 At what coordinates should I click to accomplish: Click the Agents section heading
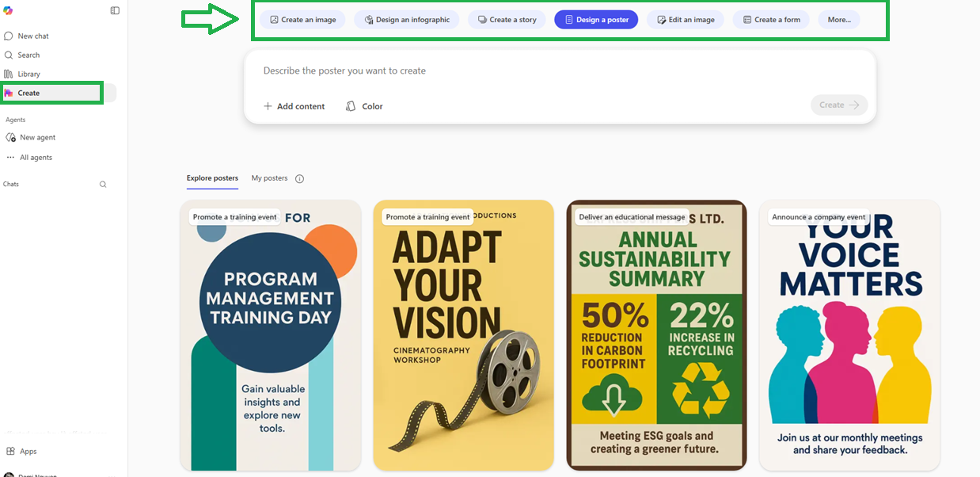coord(16,120)
